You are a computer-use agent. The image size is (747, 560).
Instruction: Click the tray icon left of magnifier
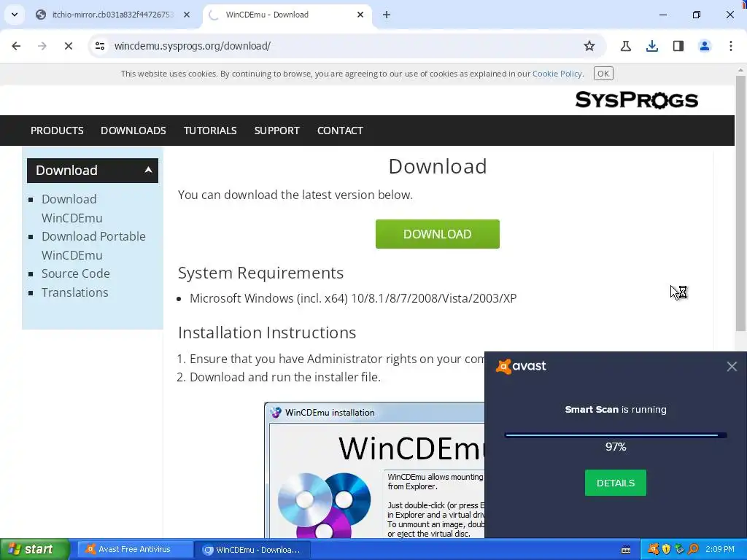pyautogui.click(x=679, y=550)
